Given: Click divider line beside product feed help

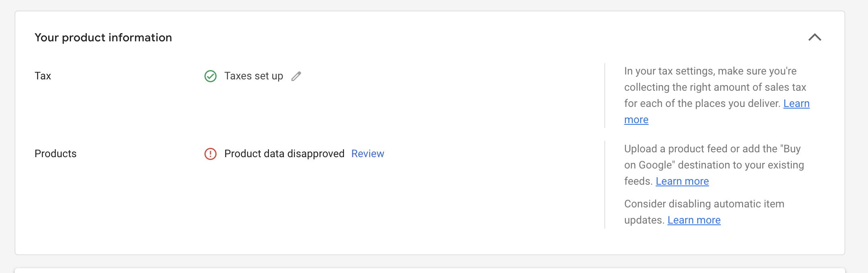Looking at the screenshot, I should (x=605, y=185).
